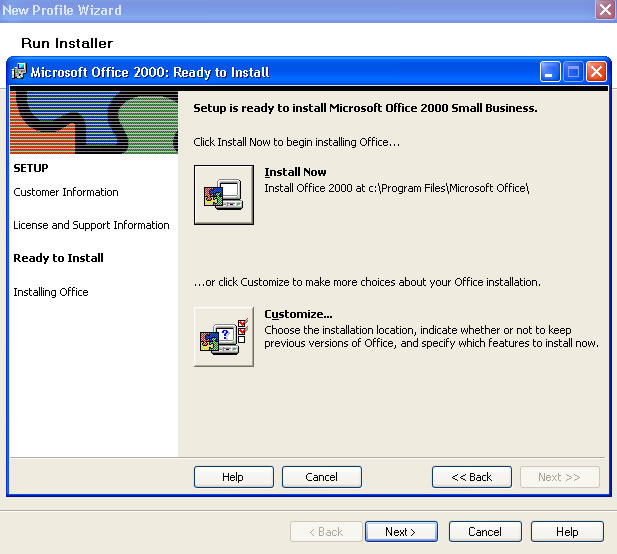Click Help button in Office setup dialog

tap(233, 477)
